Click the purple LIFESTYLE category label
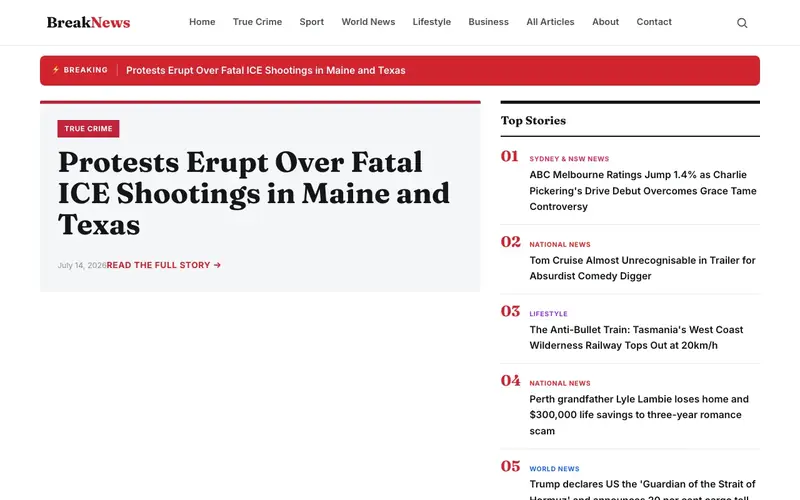 click(548, 314)
